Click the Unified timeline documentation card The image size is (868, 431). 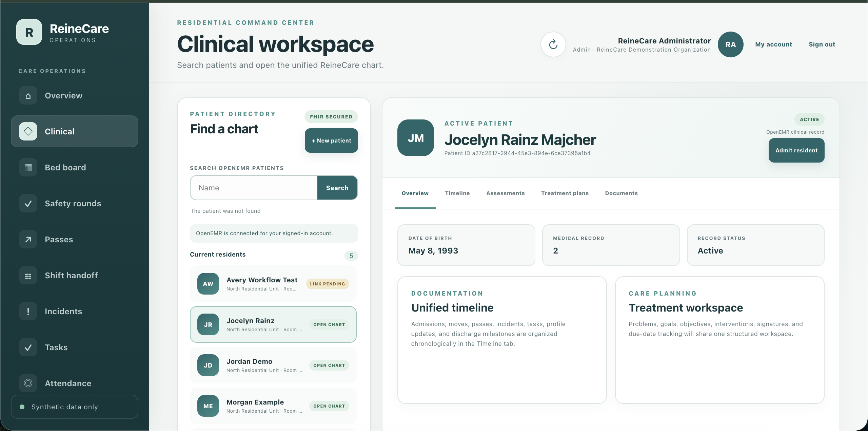click(x=502, y=340)
